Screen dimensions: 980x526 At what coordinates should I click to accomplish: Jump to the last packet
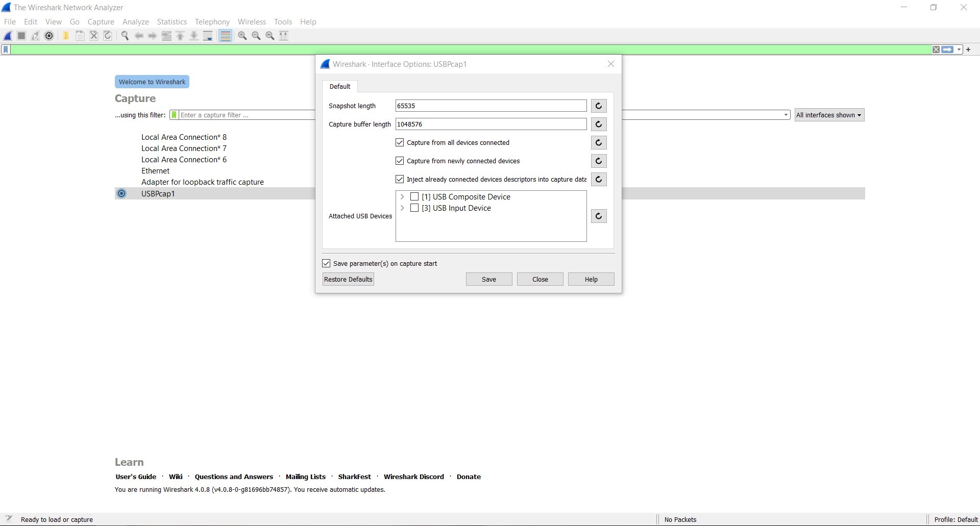[x=194, y=36]
